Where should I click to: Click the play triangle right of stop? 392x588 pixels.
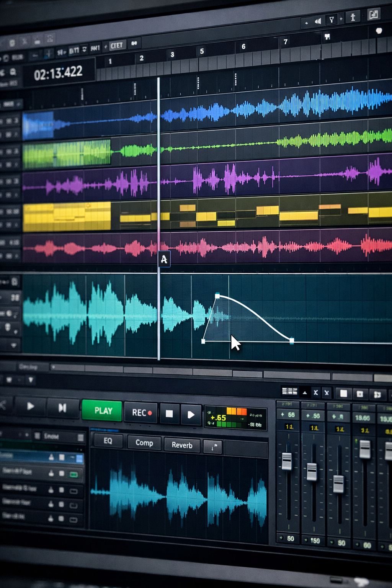click(x=191, y=415)
